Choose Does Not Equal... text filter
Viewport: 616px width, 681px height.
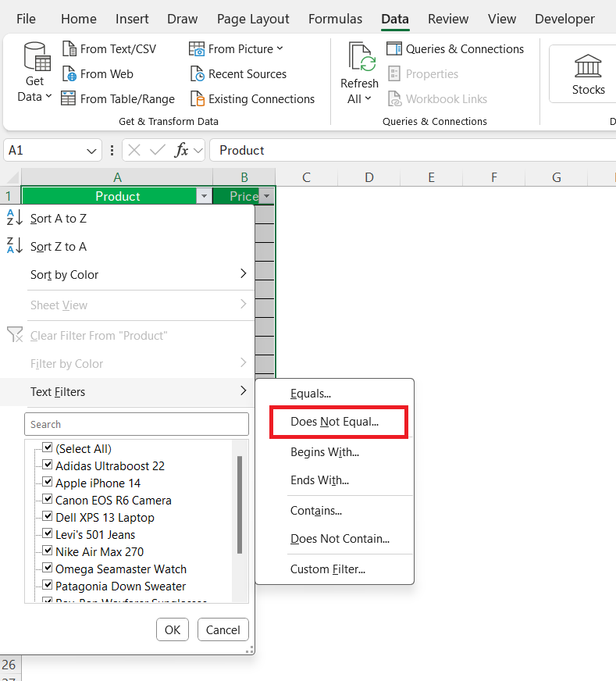(x=334, y=422)
